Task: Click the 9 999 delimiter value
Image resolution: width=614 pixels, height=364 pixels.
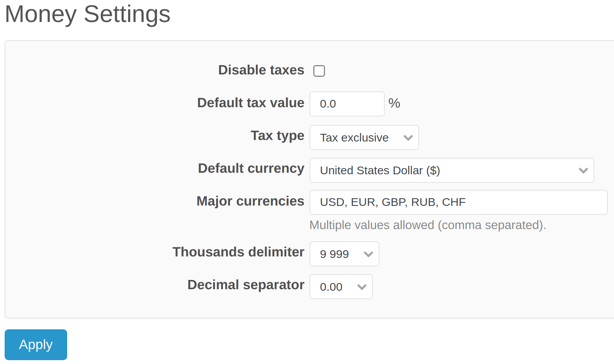Action: (334, 254)
